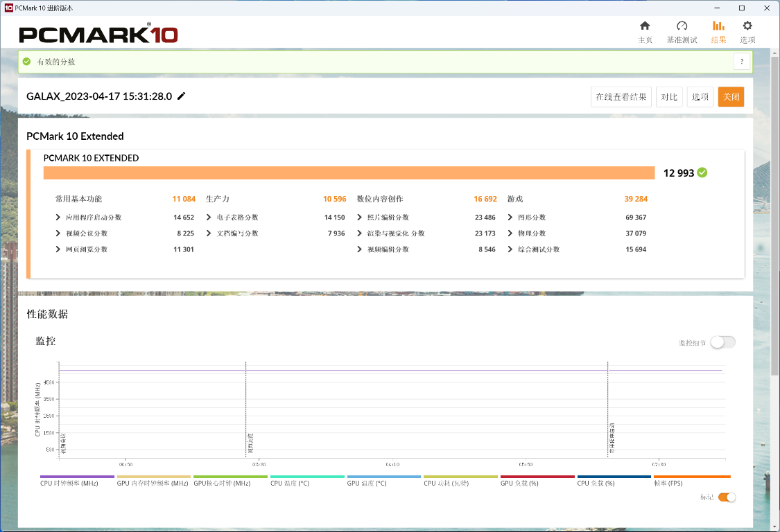This screenshot has width=780, height=532.
Task: Click the right dashed marker line on chart
Action: coord(608,409)
